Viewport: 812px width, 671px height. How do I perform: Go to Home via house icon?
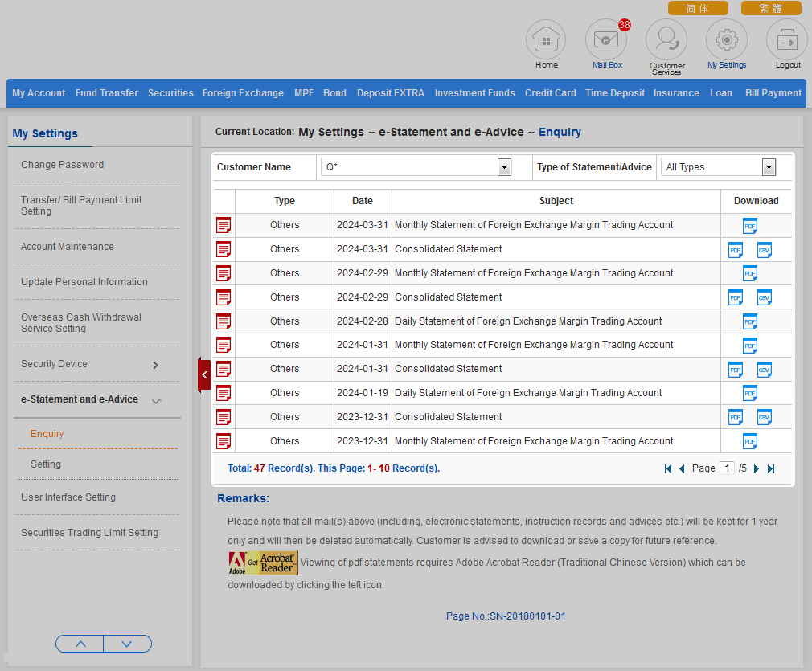point(546,39)
